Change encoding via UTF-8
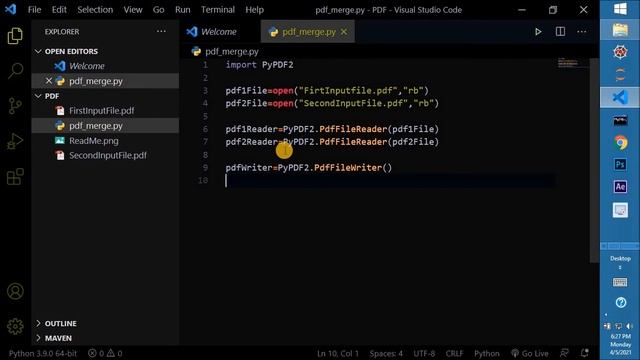Screen dimensions: 640x360 click(x=424, y=353)
